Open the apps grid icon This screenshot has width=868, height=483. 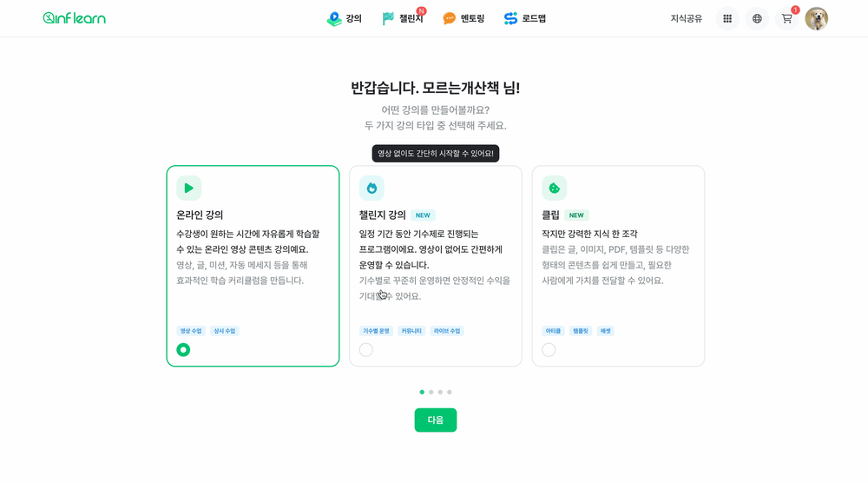click(x=727, y=19)
